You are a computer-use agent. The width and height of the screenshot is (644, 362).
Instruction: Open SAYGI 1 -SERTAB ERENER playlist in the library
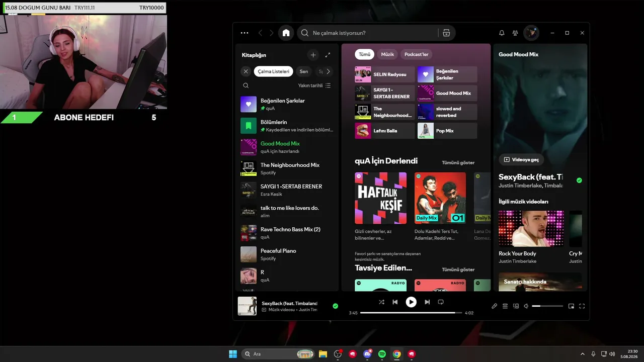[x=287, y=190]
